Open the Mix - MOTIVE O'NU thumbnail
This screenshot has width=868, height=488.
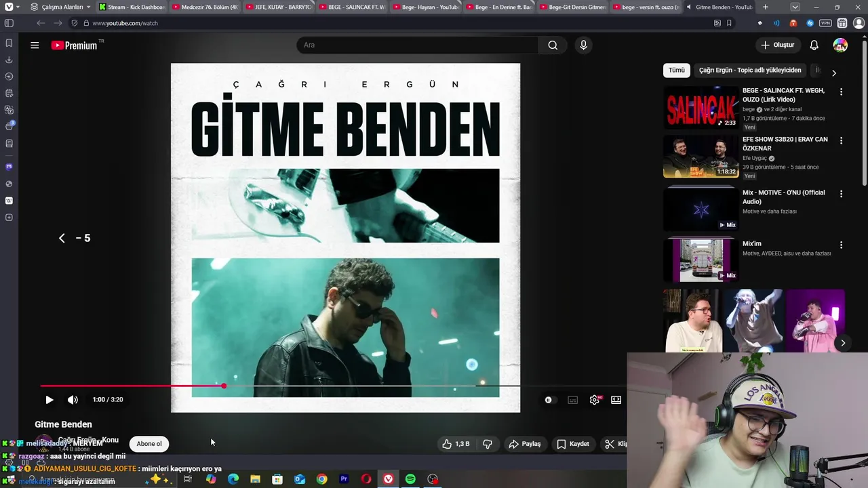[701, 209]
